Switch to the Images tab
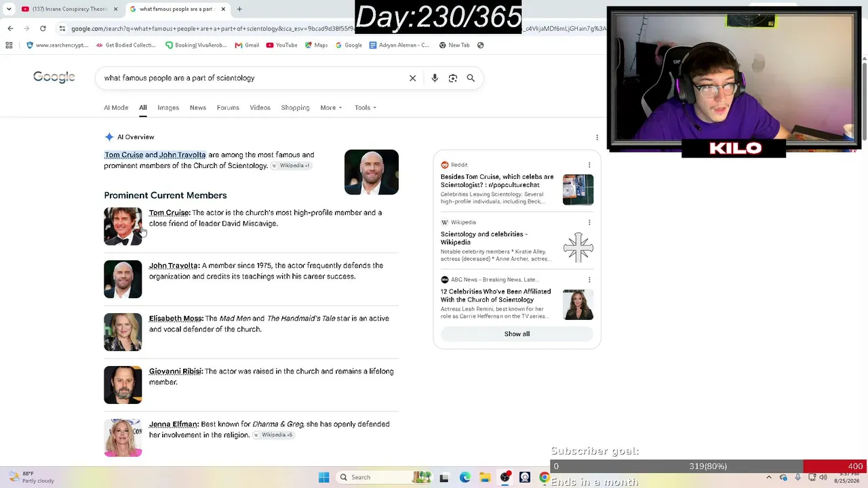 click(168, 108)
